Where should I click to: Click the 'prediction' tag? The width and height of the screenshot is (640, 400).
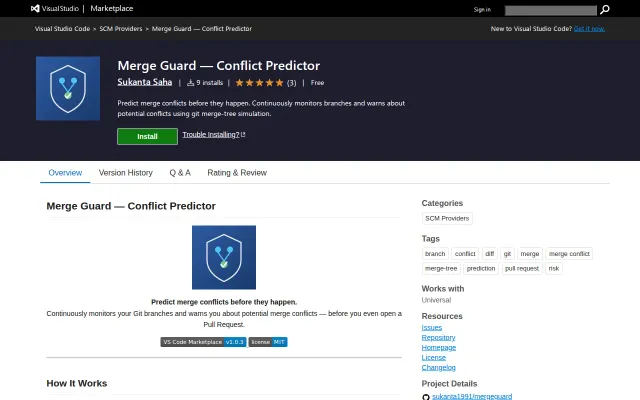(481, 269)
